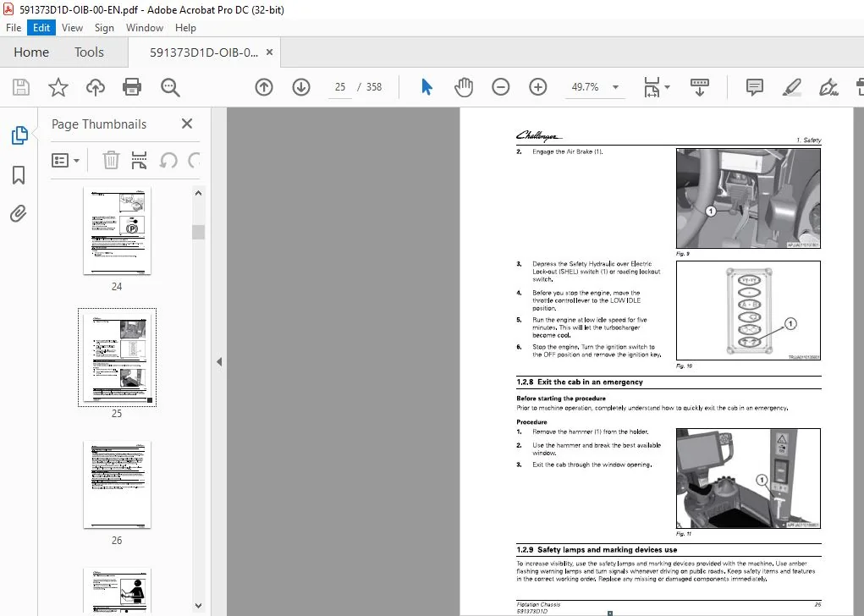
Task: Click heading '1.2.9 Safety lamps and marking devices use'
Action: (597, 549)
